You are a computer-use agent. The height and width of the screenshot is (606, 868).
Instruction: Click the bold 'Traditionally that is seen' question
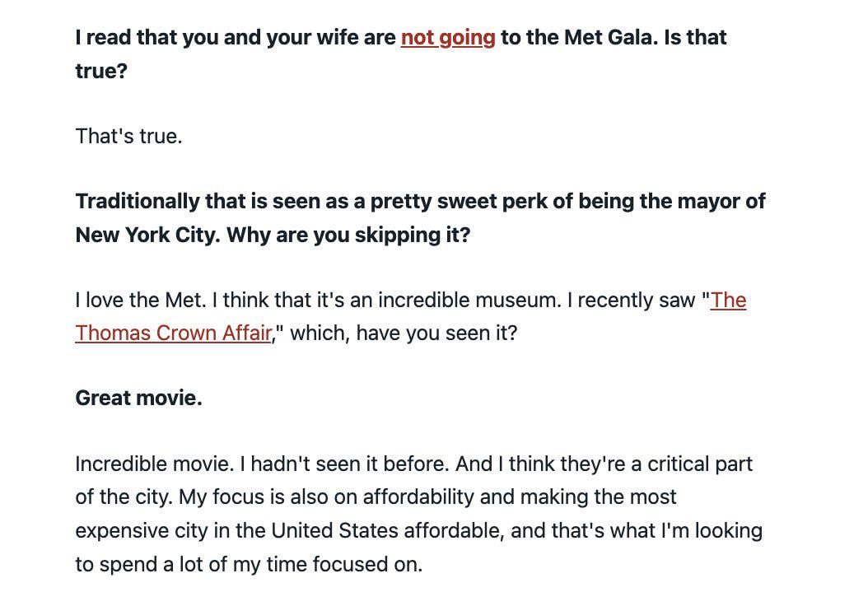coord(221,202)
